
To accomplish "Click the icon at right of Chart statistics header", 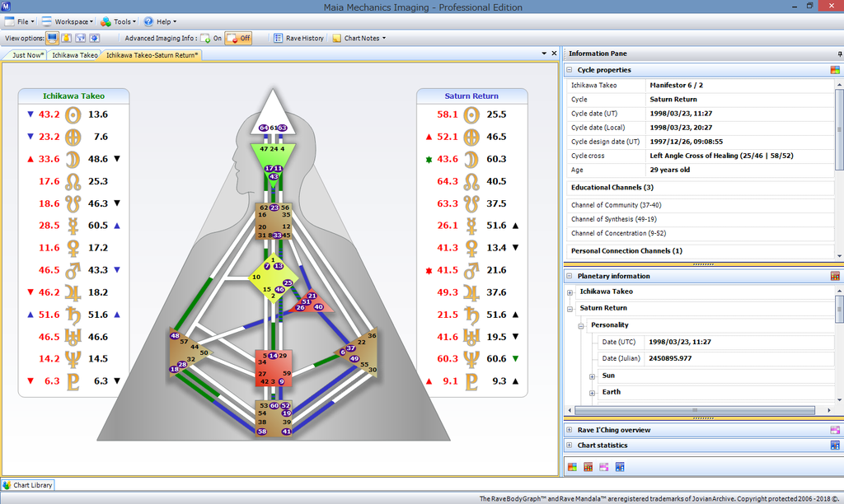I will (x=835, y=446).
